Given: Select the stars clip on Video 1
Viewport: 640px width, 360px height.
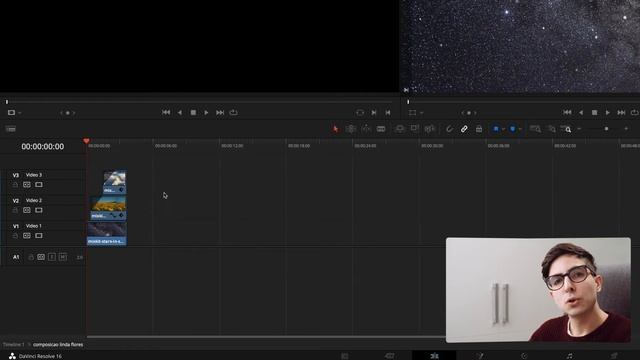Looking at the screenshot, I should coord(107,233).
